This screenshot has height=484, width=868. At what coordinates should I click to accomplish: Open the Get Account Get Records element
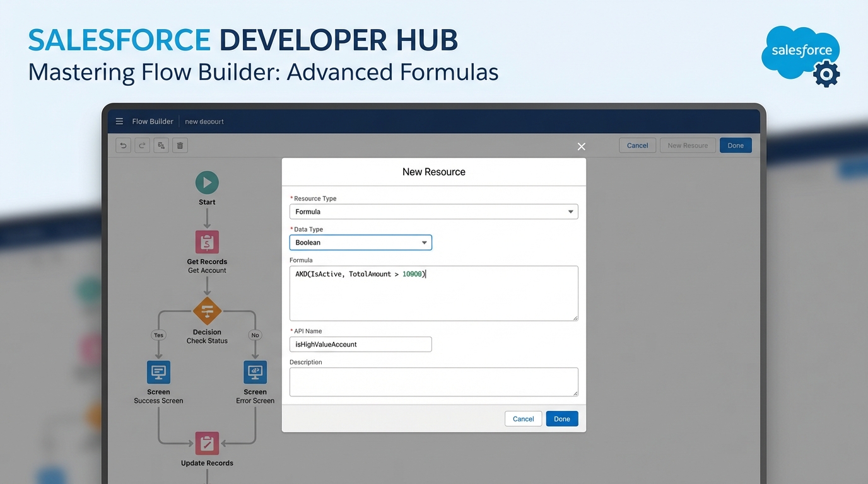point(207,241)
